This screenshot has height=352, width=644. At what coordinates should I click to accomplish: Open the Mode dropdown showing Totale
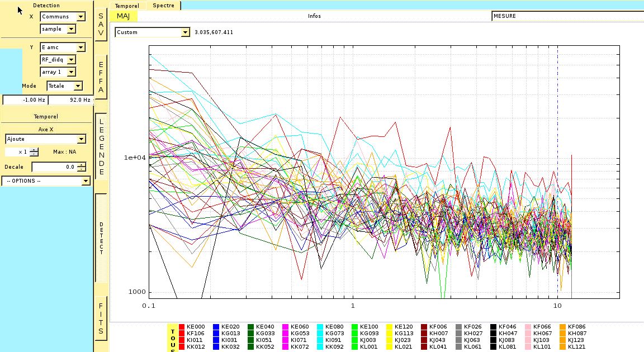(64, 85)
